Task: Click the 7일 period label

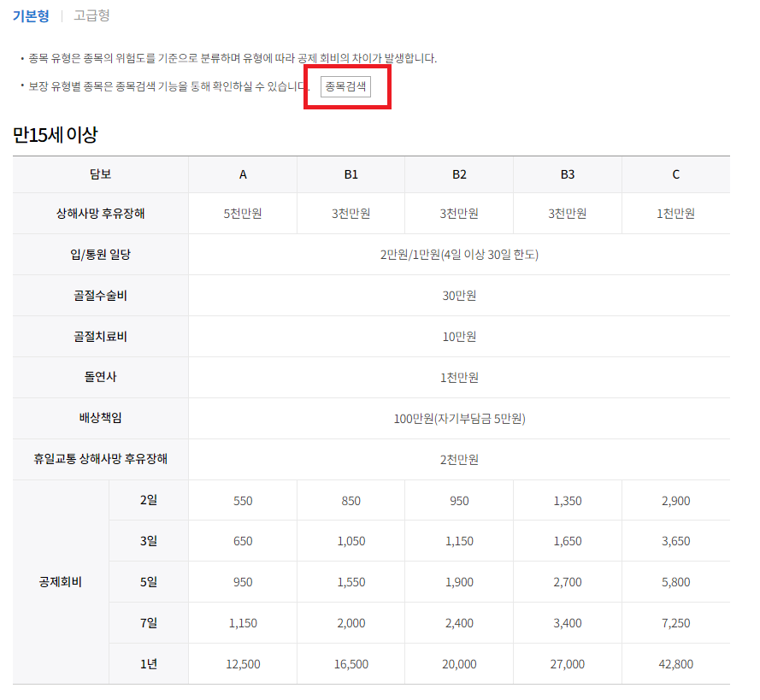Action: click(149, 622)
